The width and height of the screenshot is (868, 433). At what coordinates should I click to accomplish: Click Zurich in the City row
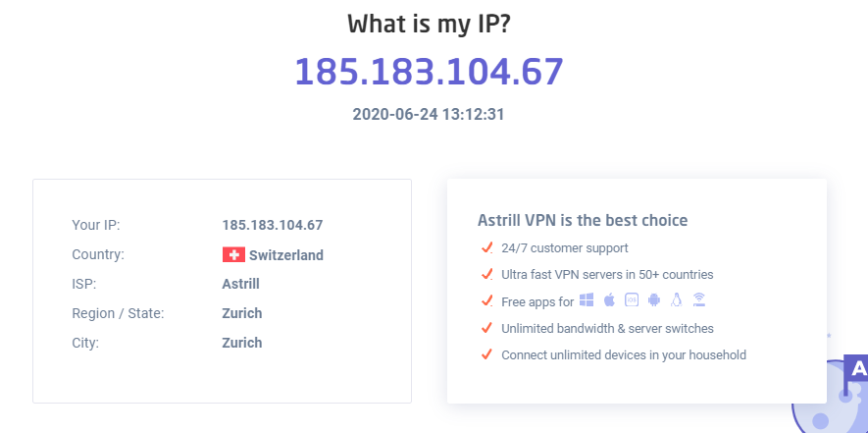[242, 343]
